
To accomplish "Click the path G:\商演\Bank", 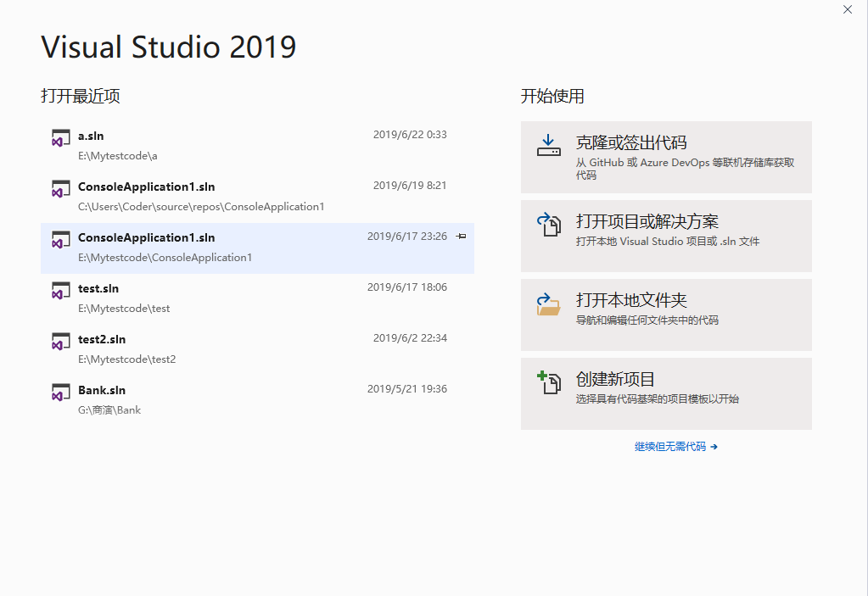I will pos(109,410).
